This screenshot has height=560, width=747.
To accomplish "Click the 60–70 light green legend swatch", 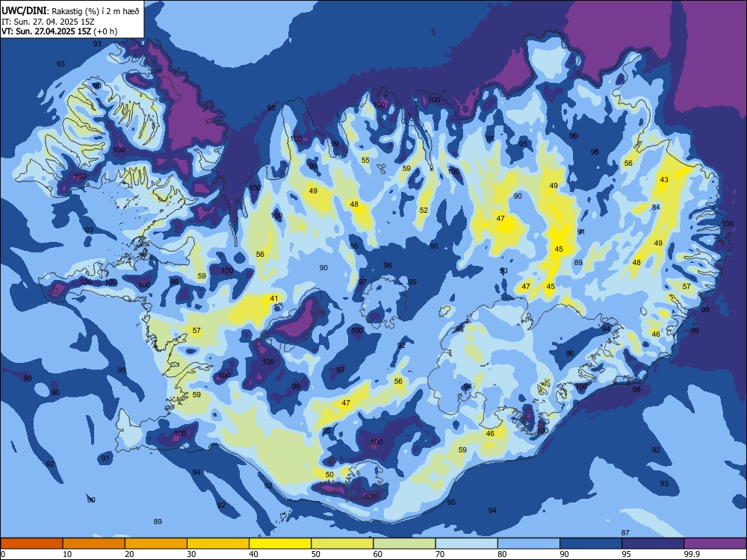I will pos(404,544).
